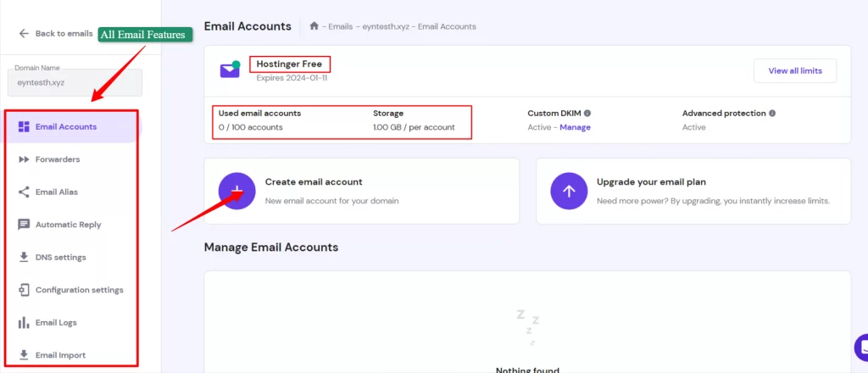This screenshot has width=868, height=373.
Task: Click the 1.00 GB / per account value
Action: click(x=414, y=127)
